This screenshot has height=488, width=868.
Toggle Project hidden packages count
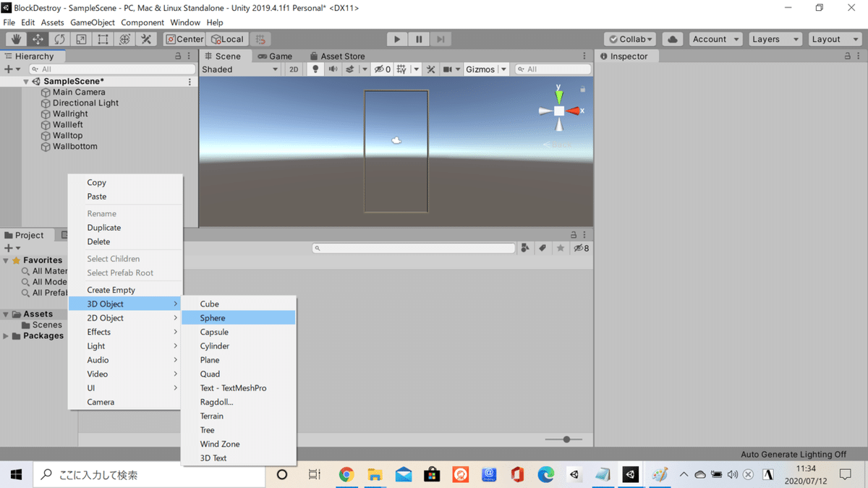coord(581,248)
